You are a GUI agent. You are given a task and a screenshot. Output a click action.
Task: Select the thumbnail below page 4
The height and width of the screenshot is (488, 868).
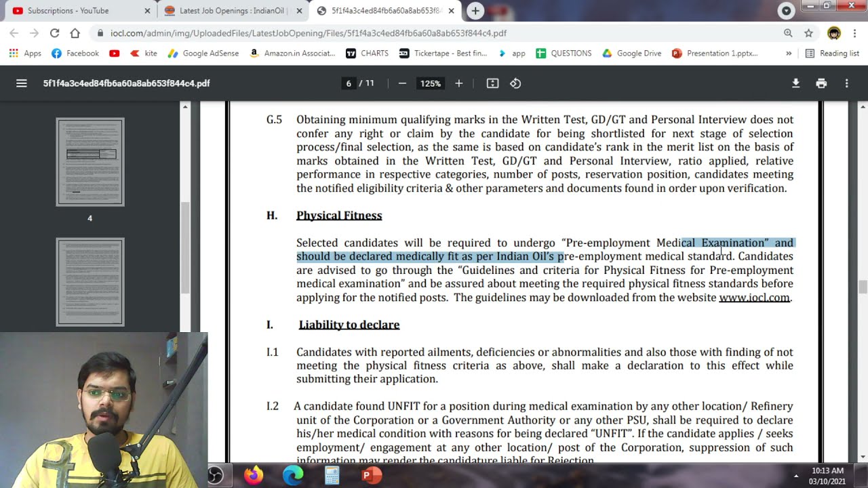pyautogui.click(x=90, y=282)
